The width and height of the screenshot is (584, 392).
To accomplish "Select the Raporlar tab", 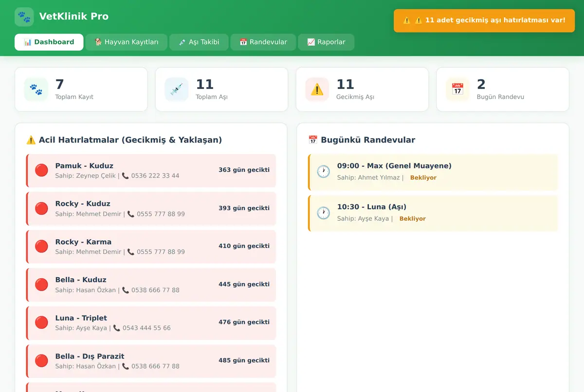I will click(326, 42).
